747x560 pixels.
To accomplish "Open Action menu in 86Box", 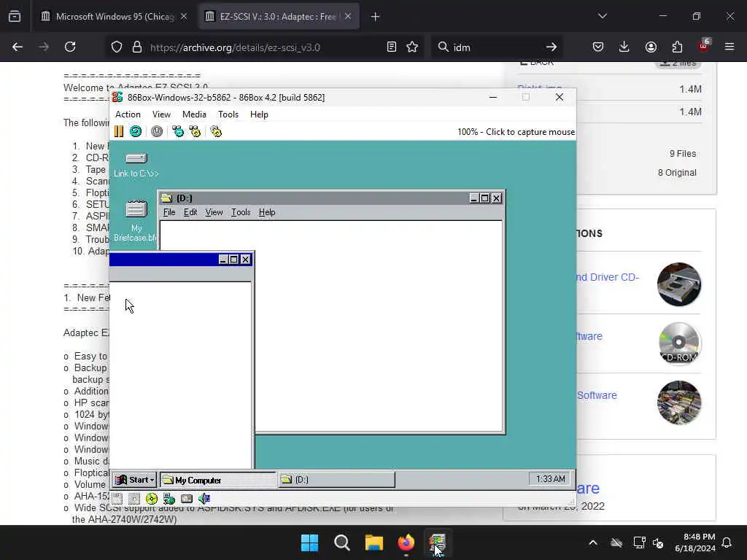I will [128, 114].
